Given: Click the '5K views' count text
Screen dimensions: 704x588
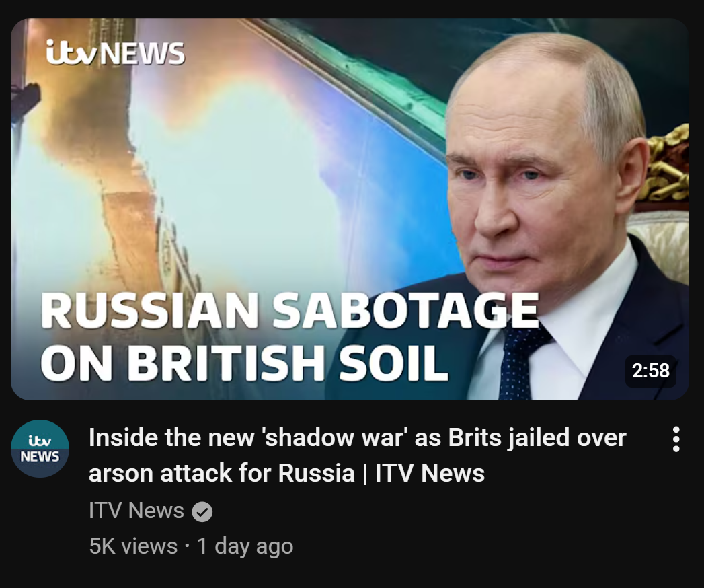Looking at the screenshot, I should coord(133,546).
